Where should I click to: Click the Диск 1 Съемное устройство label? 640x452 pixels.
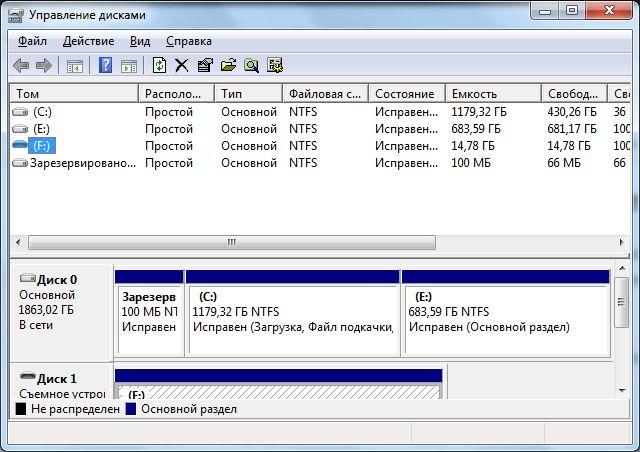click(61, 383)
